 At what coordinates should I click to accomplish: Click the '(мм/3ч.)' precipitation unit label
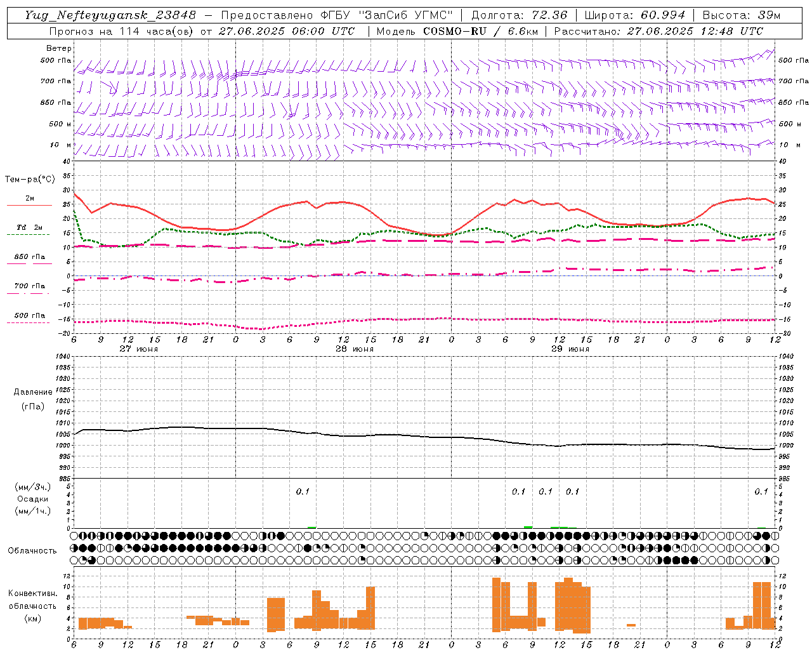pos(33,487)
